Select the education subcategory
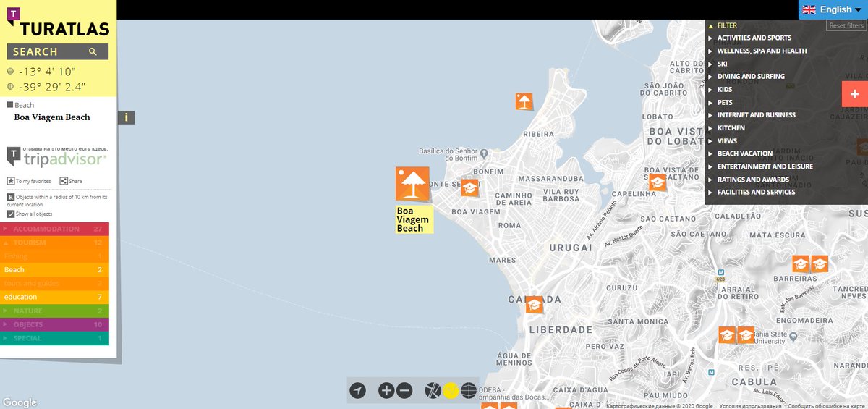This screenshot has width=868, height=409. (x=54, y=297)
